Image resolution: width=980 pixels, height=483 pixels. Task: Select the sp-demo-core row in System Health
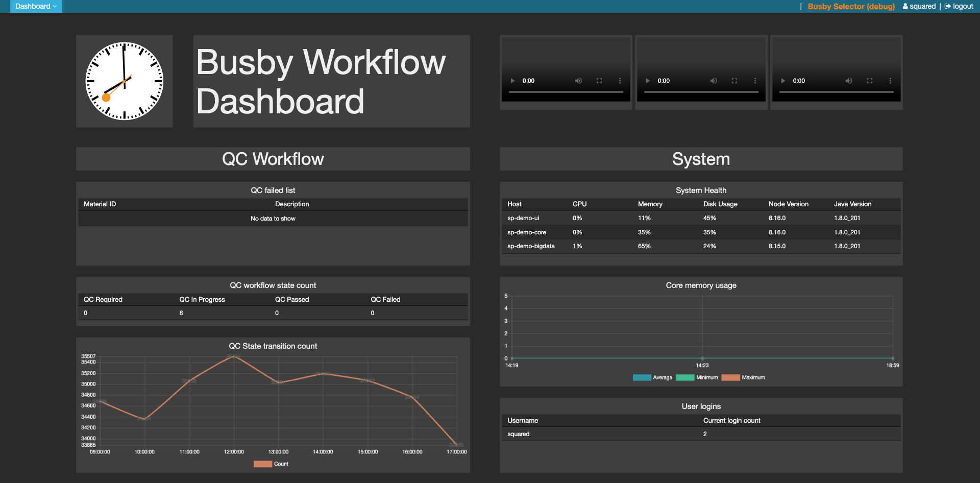pyautogui.click(x=700, y=232)
